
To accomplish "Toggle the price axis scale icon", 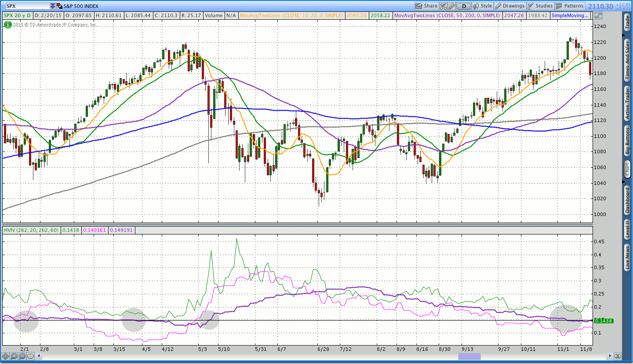I will pos(599,15).
